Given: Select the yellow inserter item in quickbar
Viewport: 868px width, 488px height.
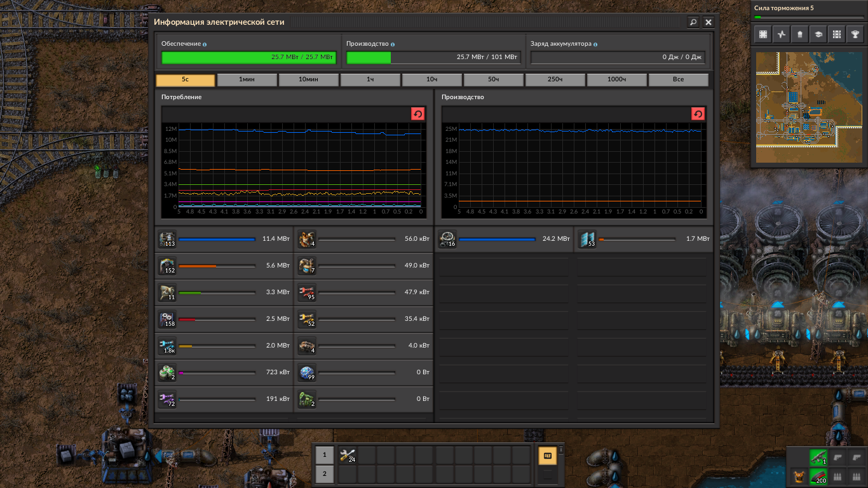Looking at the screenshot, I should [347, 455].
